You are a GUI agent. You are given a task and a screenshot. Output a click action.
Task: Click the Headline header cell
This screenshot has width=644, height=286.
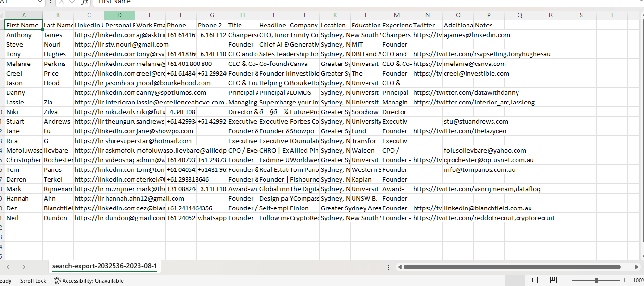point(273,25)
